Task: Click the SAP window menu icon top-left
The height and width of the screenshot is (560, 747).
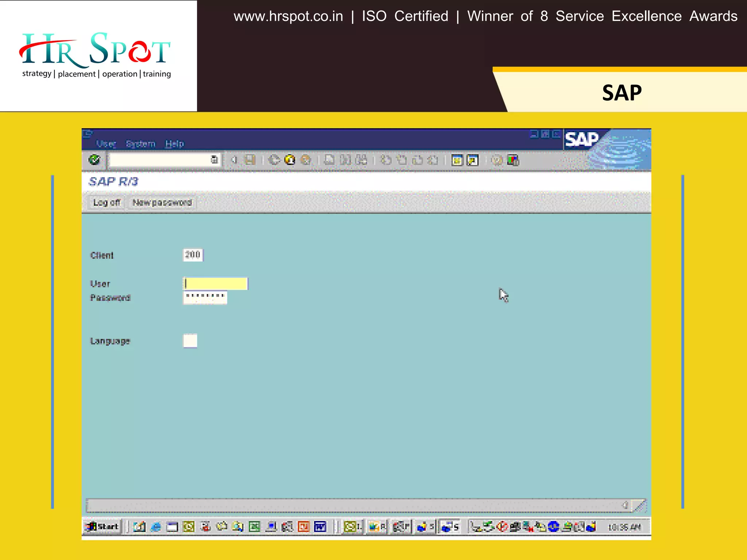Action: tap(88, 134)
